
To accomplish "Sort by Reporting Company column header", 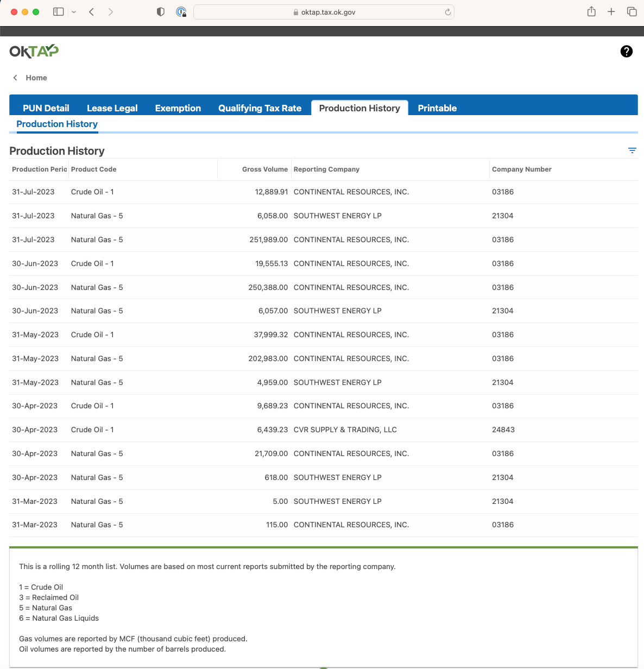I will (326, 169).
